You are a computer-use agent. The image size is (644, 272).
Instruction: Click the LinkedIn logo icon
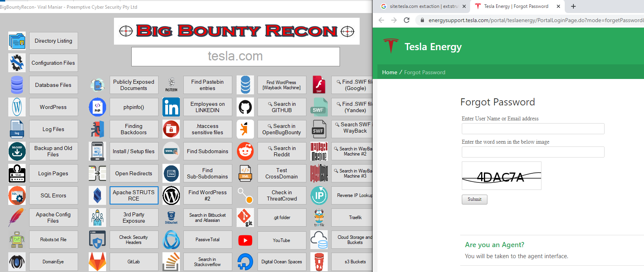click(x=171, y=107)
